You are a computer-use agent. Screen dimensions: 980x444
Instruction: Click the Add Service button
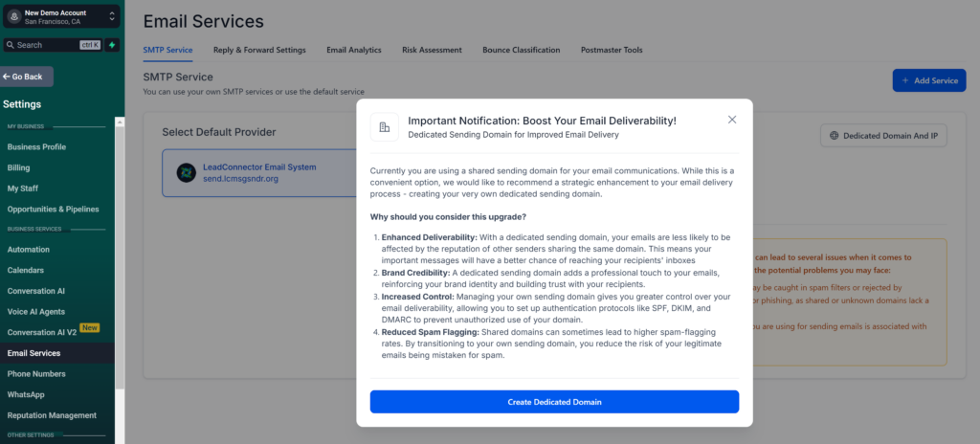tap(929, 80)
